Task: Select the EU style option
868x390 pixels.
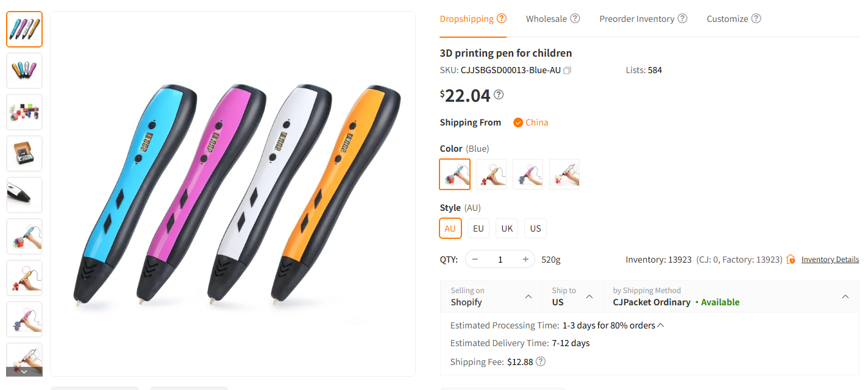Action: pyautogui.click(x=478, y=228)
